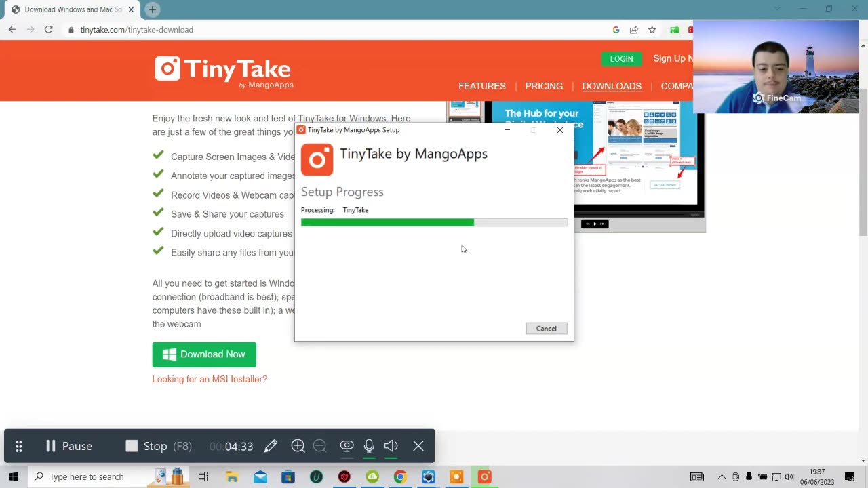Toggle system audio speaker in recorder toolbar
This screenshot has height=488, width=868.
click(391, 446)
